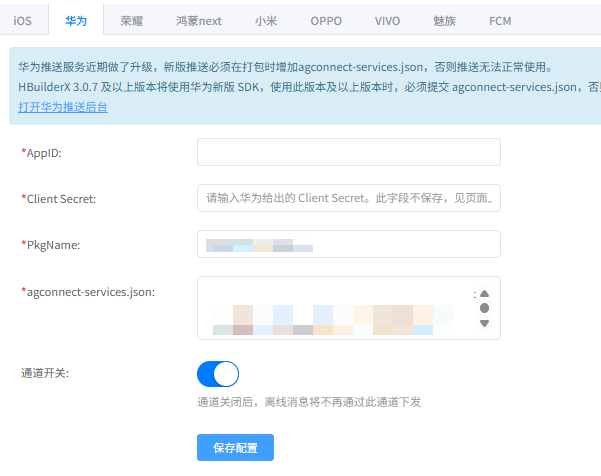
Task: Toggle the 通道开关 switch off
Action: 218,374
